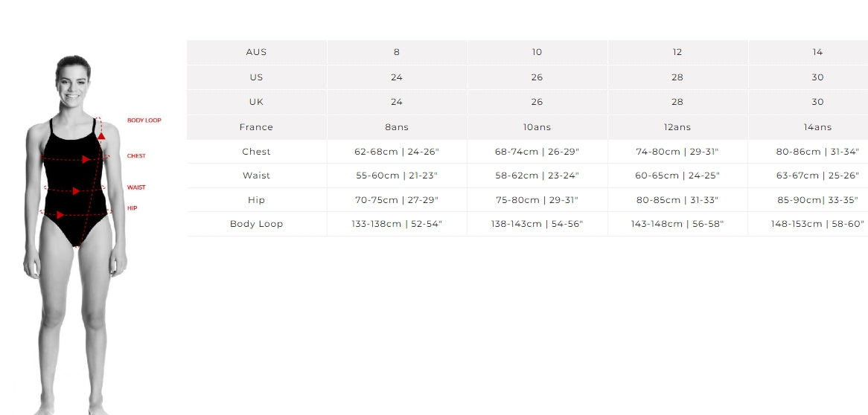Image resolution: width=868 pixels, height=415 pixels.
Task: Click the AUS row header cell
Action: click(257, 52)
